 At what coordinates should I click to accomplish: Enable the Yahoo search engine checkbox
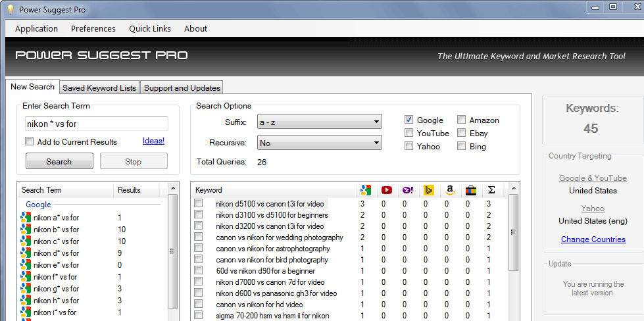click(x=409, y=146)
